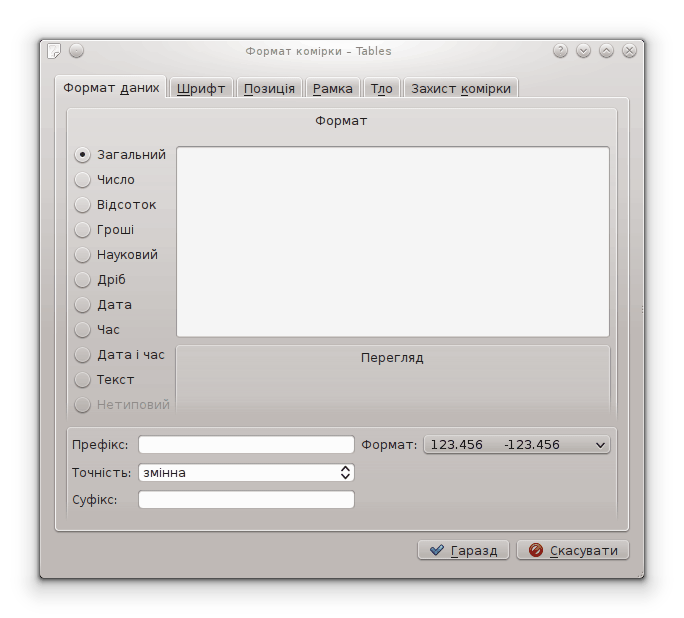Click the round pin button in the title bar
Viewport: 684px width, 618px height.
[x=77, y=51]
